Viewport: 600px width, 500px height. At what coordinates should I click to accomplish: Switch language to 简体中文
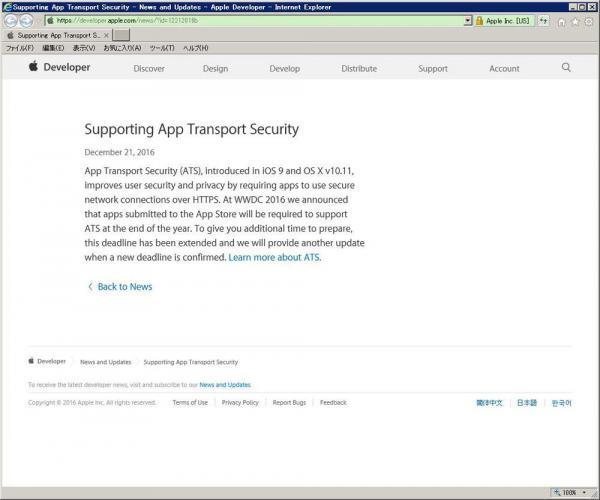pos(489,403)
